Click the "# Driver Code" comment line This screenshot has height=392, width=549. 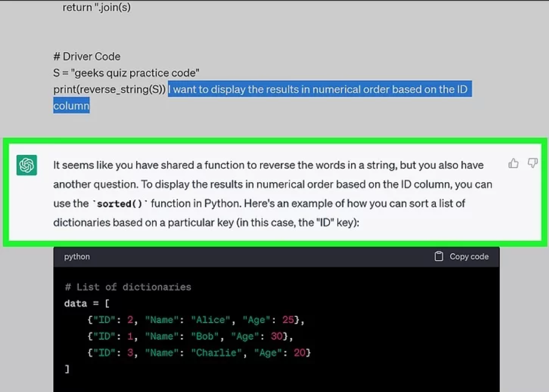click(87, 56)
